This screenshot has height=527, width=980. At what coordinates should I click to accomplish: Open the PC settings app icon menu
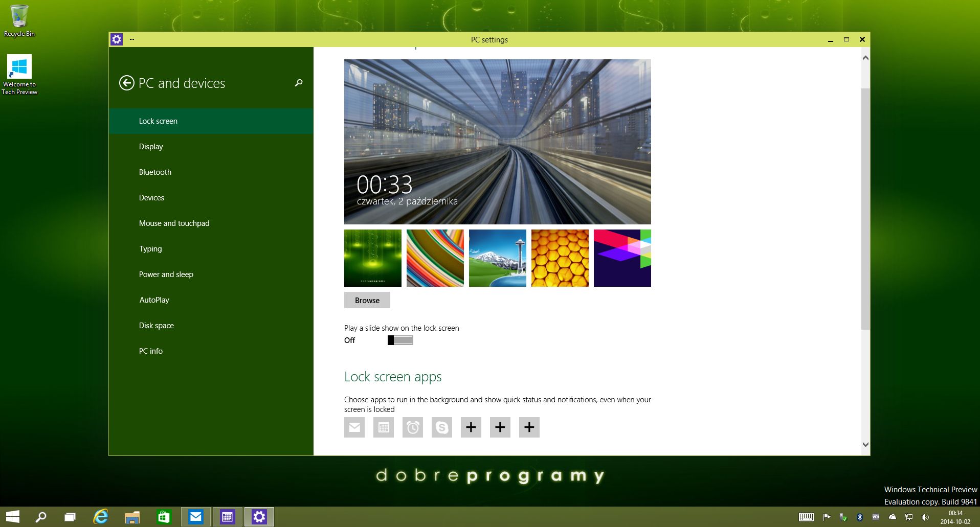(x=117, y=39)
